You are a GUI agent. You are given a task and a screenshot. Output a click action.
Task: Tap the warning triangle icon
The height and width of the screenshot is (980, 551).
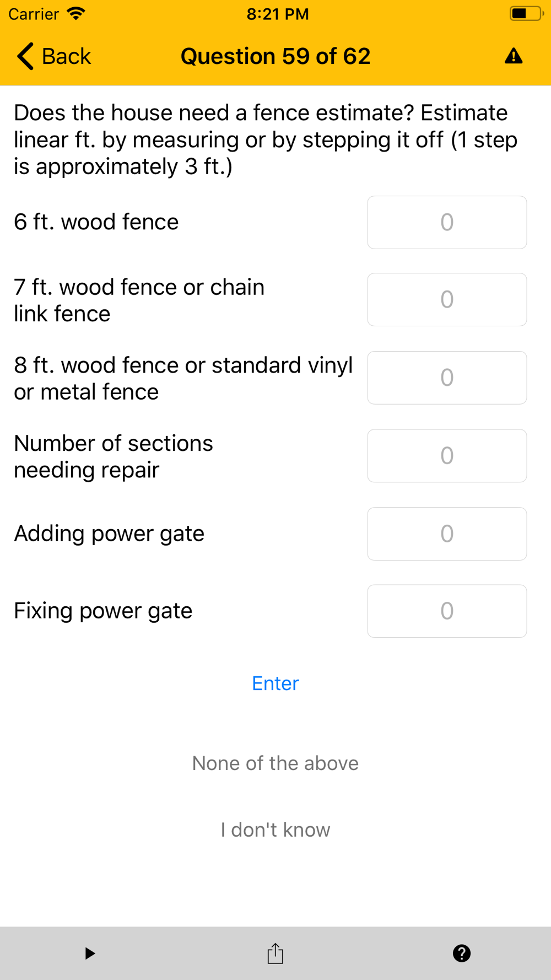(514, 56)
